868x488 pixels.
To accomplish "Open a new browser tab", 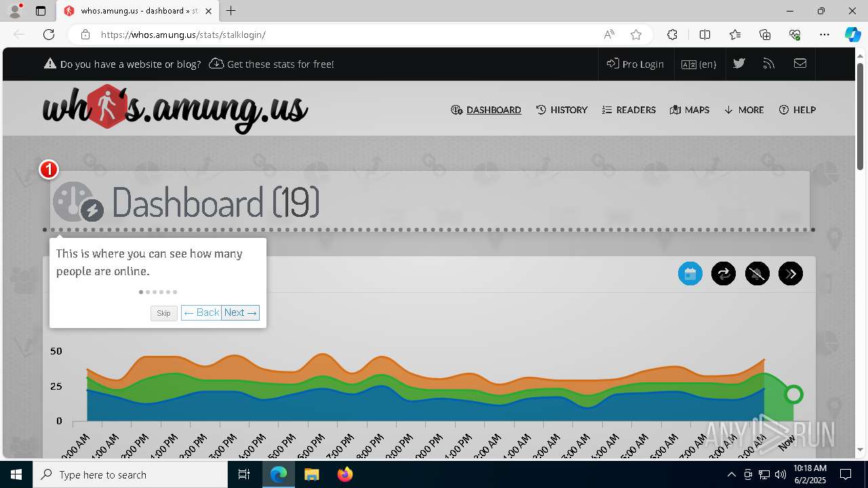I will pos(231,11).
